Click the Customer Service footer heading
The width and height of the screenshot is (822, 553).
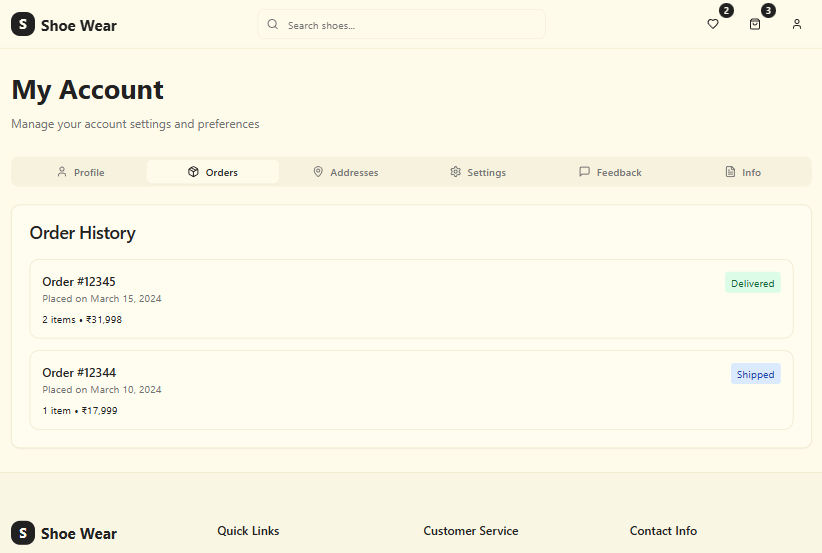coord(471,531)
